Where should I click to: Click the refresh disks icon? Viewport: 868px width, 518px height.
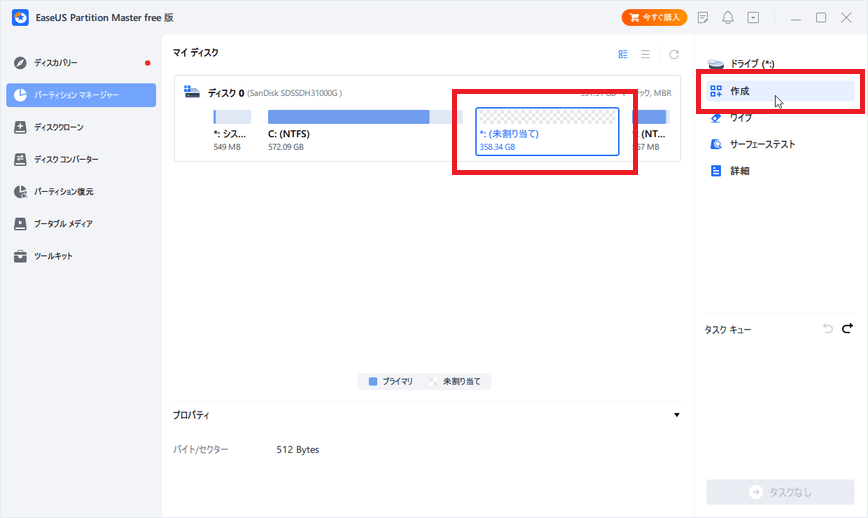coord(674,54)
